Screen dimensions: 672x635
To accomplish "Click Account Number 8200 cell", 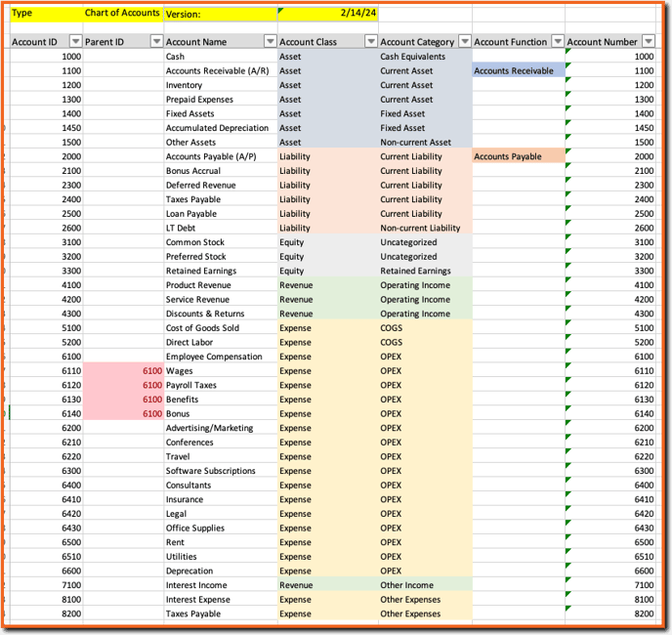I will [610, 614].
